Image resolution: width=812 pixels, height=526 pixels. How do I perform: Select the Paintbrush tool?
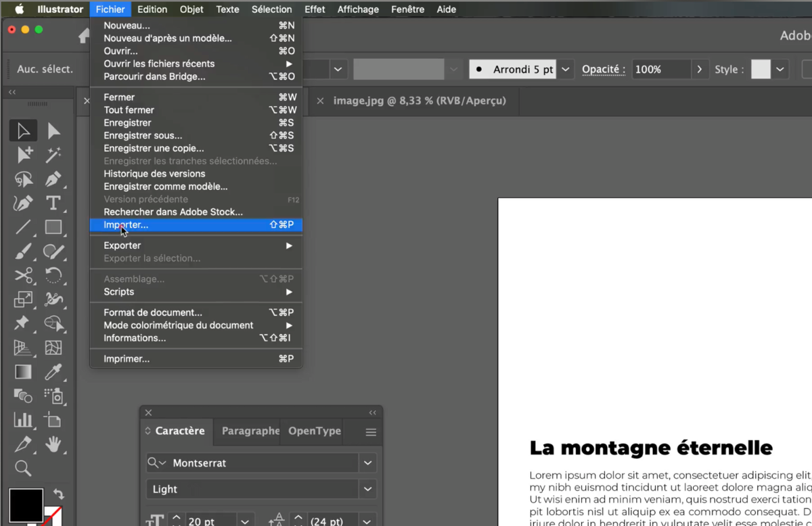coord(24,252)
